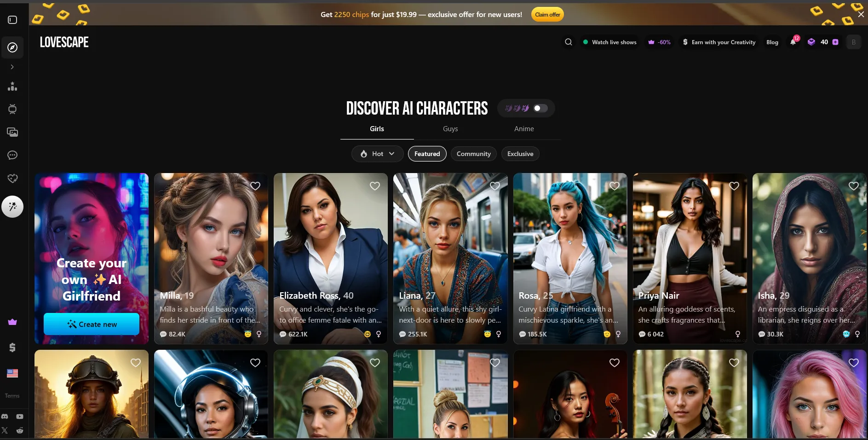This screenshot has height=440, width=868.
Task: Open the -60% crown discount offer
Action: point(660,42)
